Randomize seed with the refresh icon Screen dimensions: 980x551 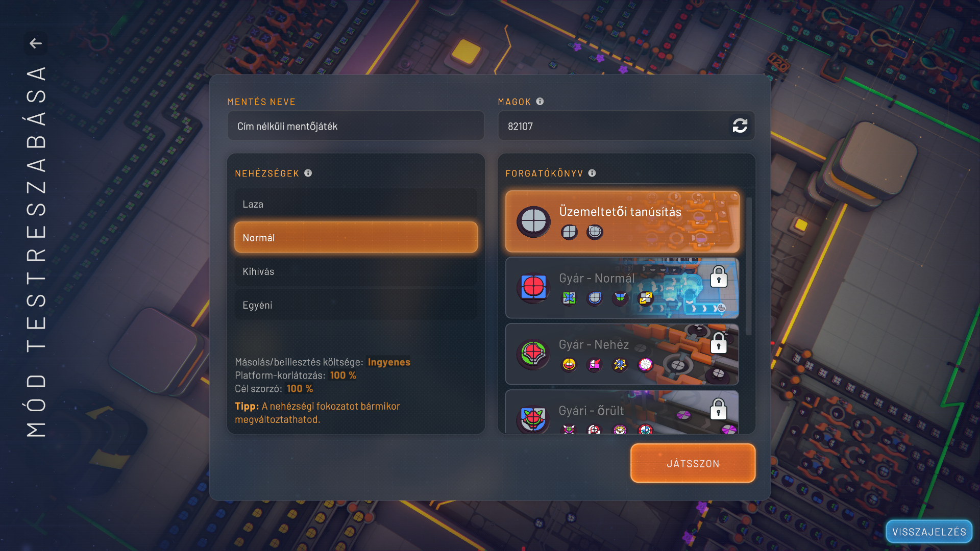pyautogui.click(x=740, y=126)
